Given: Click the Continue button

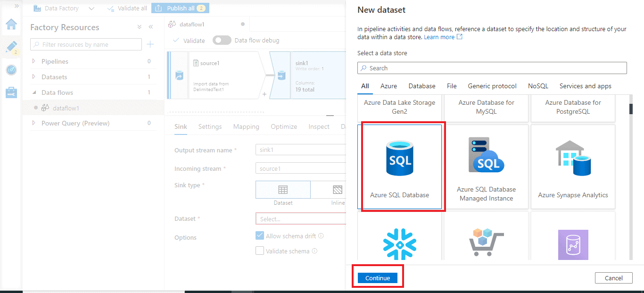Looking at the screenshot, I should coord(378,278).
